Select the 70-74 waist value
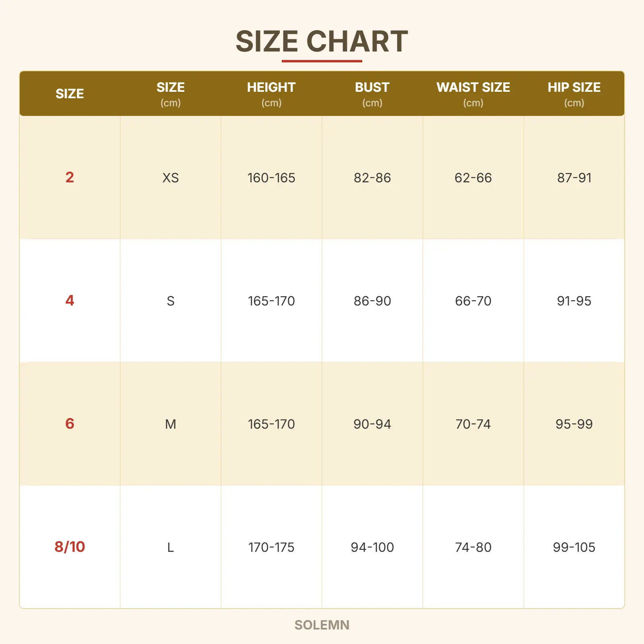This screenshot has width=644, height=644. point(473,424)
